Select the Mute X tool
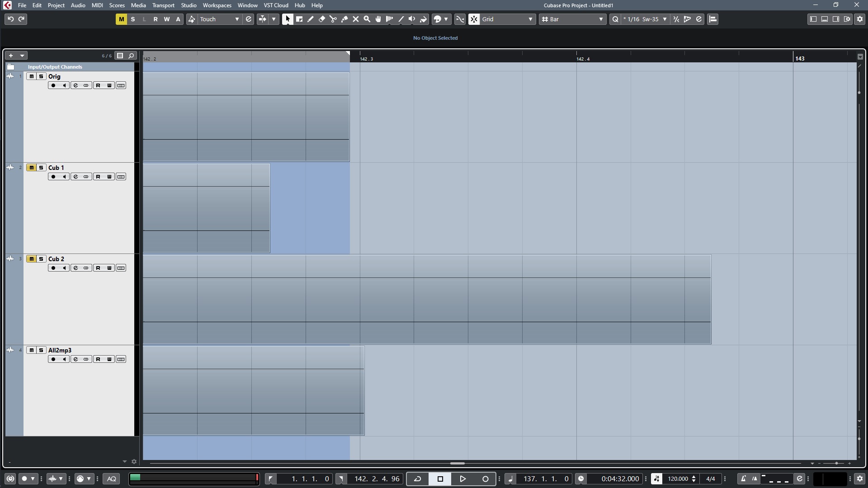This screenshot has height=488, width=868. 356,19
